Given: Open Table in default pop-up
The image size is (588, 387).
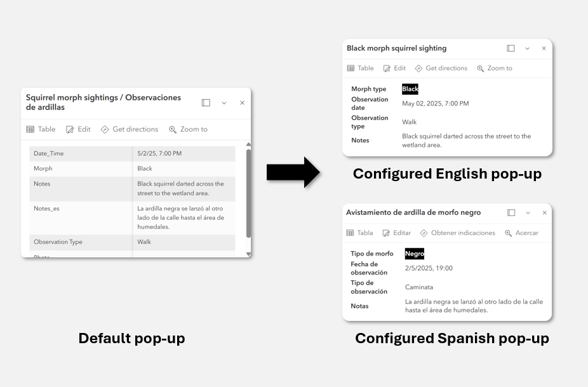Looking at the screenshot, I should click(x=41, y=129).
